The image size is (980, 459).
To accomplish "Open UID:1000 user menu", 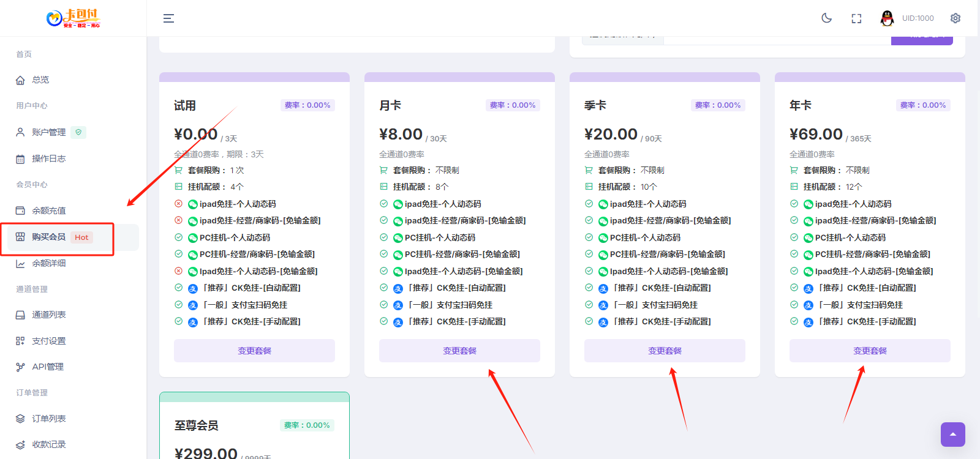I will tap(918, 18).
